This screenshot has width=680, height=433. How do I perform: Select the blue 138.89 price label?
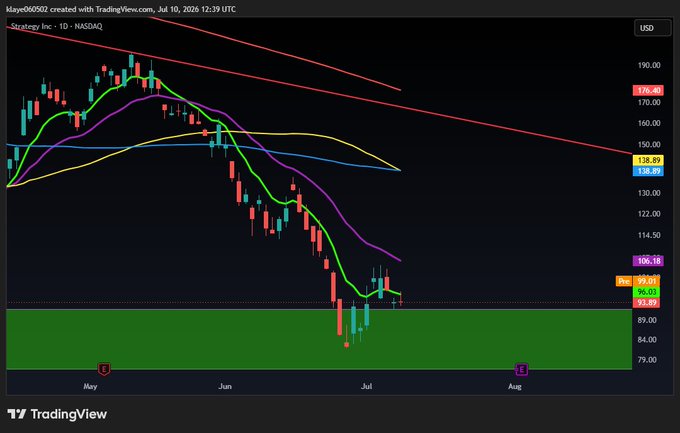pyautogui.click(x=648, y=171)
